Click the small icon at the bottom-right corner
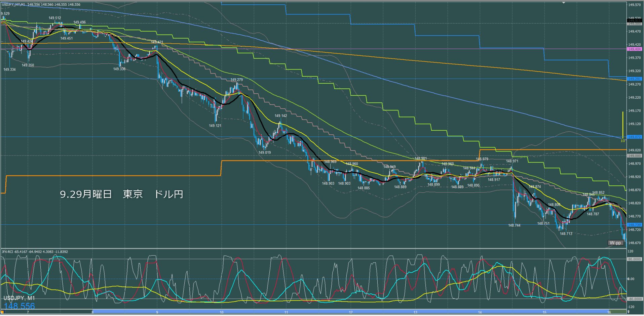The height and width of the screenshot is (316, 644). click(629, 312)
